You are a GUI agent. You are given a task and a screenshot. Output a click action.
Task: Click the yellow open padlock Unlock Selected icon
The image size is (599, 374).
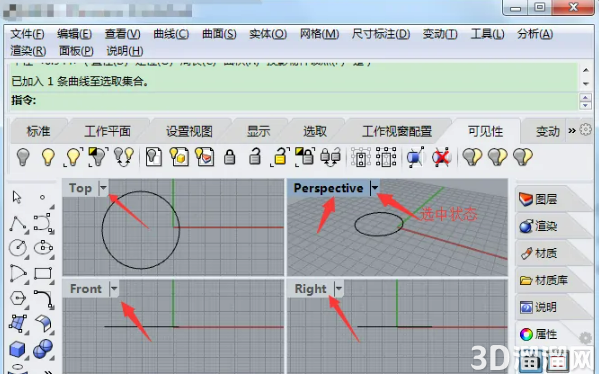280,157
